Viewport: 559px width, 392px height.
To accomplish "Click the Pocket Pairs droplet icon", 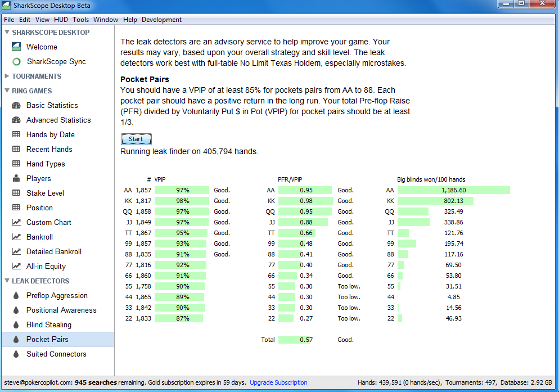I will pos(16,339).
